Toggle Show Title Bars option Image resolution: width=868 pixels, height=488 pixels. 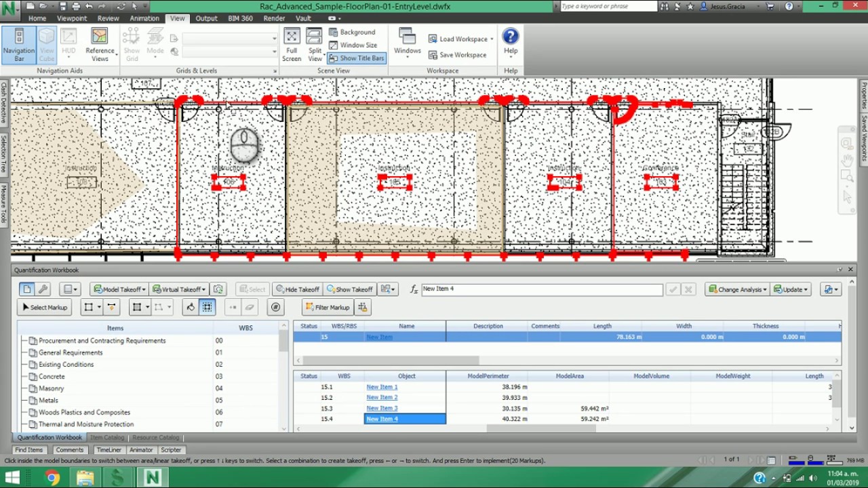click(356, 58)
